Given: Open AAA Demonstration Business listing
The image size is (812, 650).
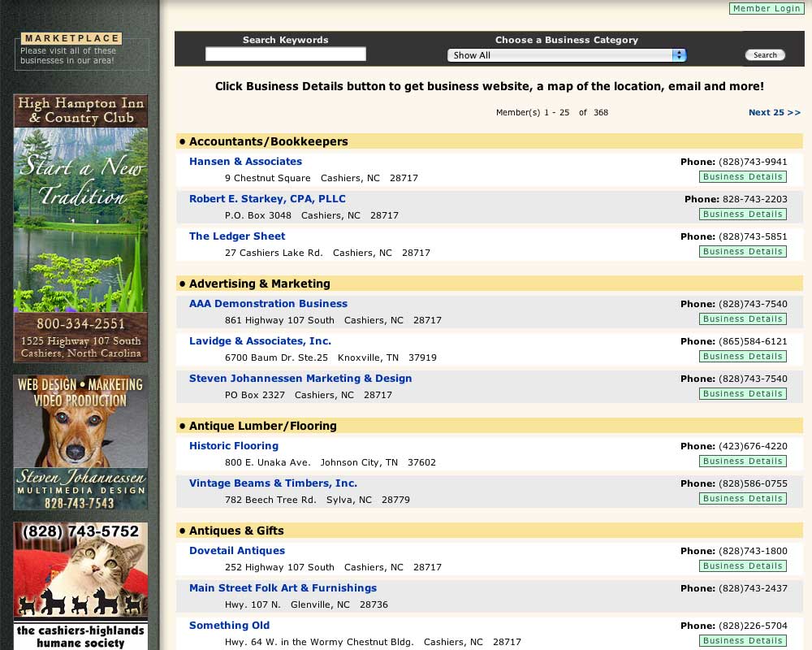Looking at the screenshot, I should 268,303.
